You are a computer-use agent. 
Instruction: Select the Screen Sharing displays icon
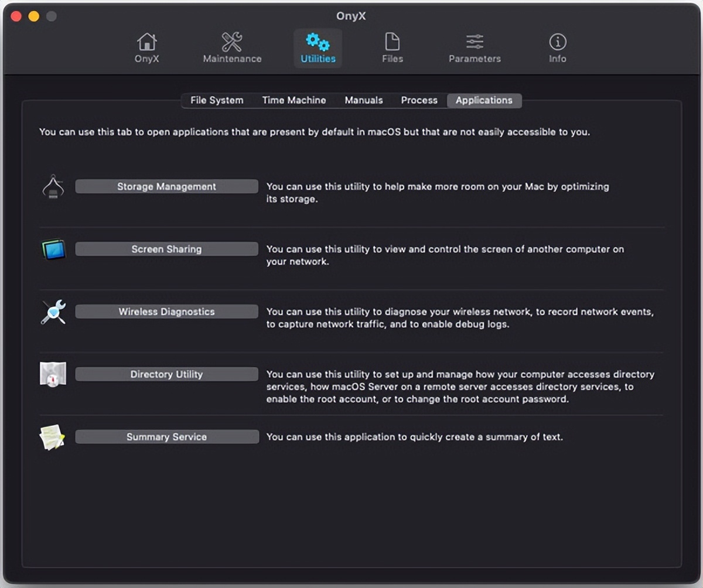tap(53, 248)
